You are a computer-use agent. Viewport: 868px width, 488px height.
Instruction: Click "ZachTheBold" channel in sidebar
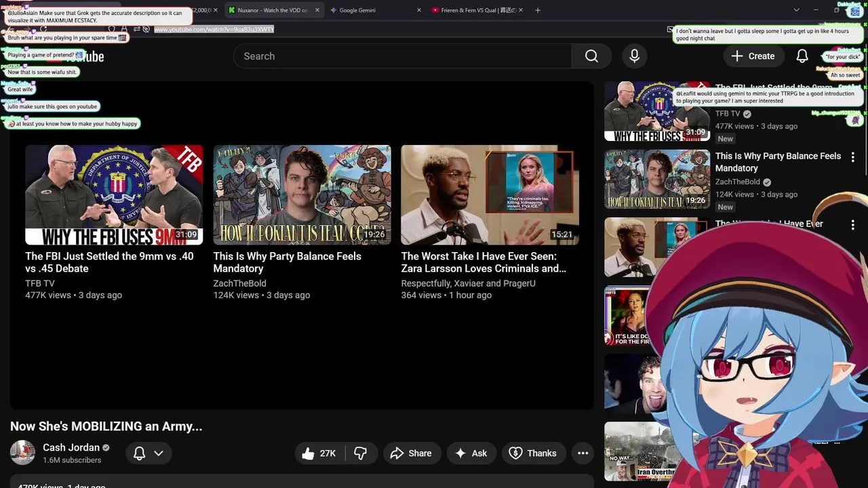[738, 182]
